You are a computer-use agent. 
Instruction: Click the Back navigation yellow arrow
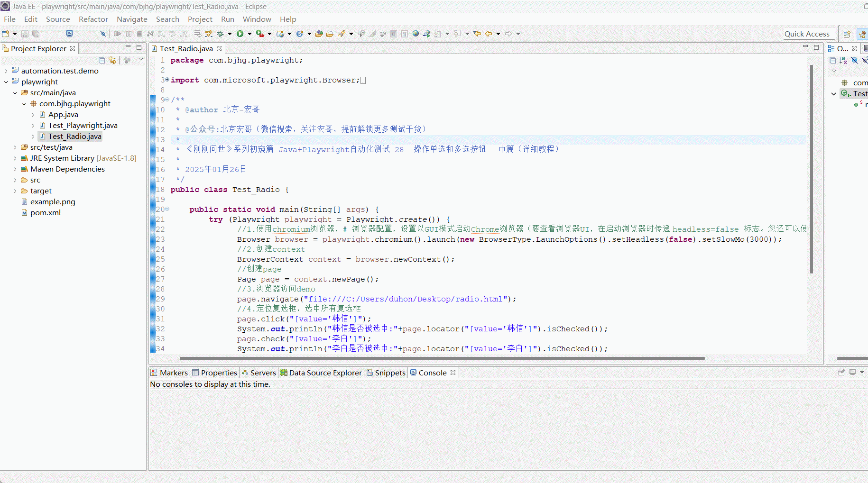click(488, 34)
